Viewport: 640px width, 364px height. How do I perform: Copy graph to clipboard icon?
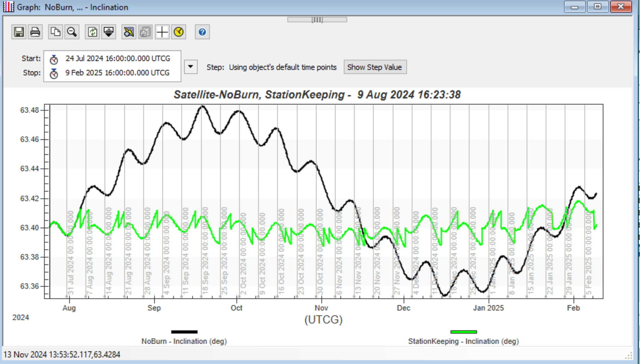[x=55, y=32]
